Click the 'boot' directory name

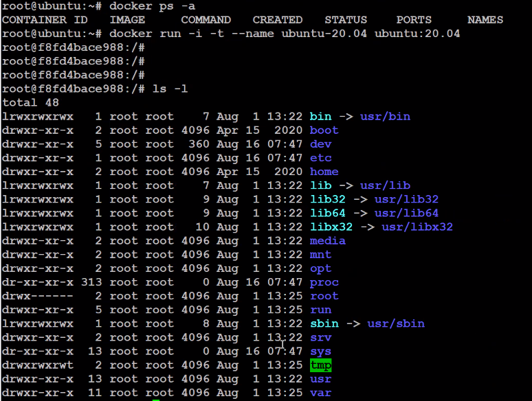324,130
